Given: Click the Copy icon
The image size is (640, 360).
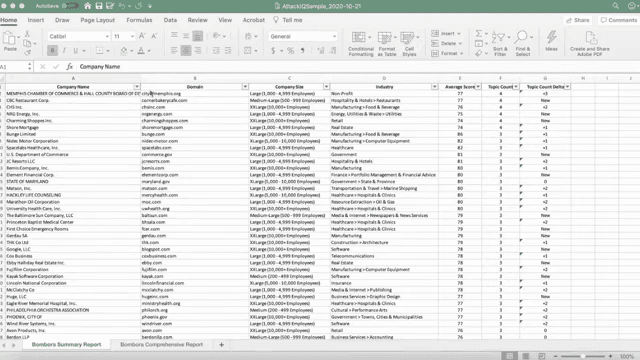Looking at the screenshot, I should coord(27,43).
